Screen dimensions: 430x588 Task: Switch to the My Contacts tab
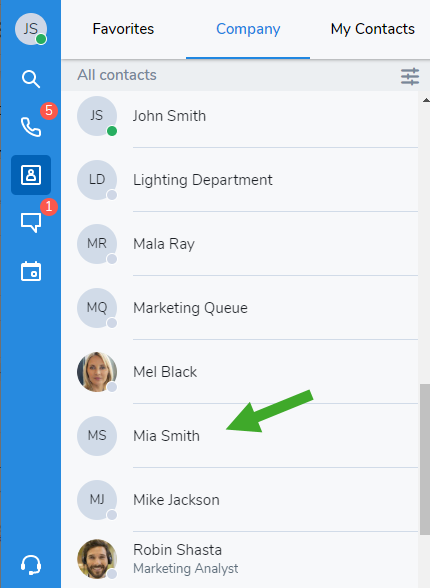pos(372,29)
